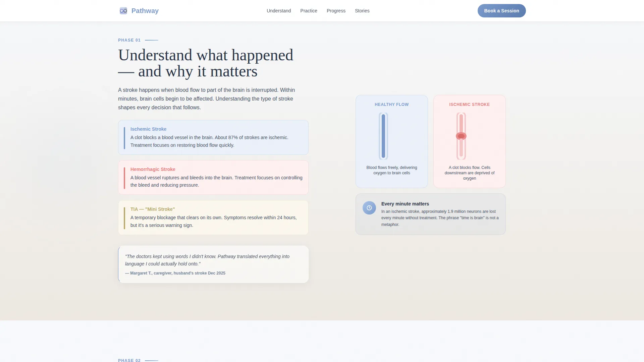Screen dimensions: 644x362
Task: Click the PHASE 01 label
Action: (129, 40)
